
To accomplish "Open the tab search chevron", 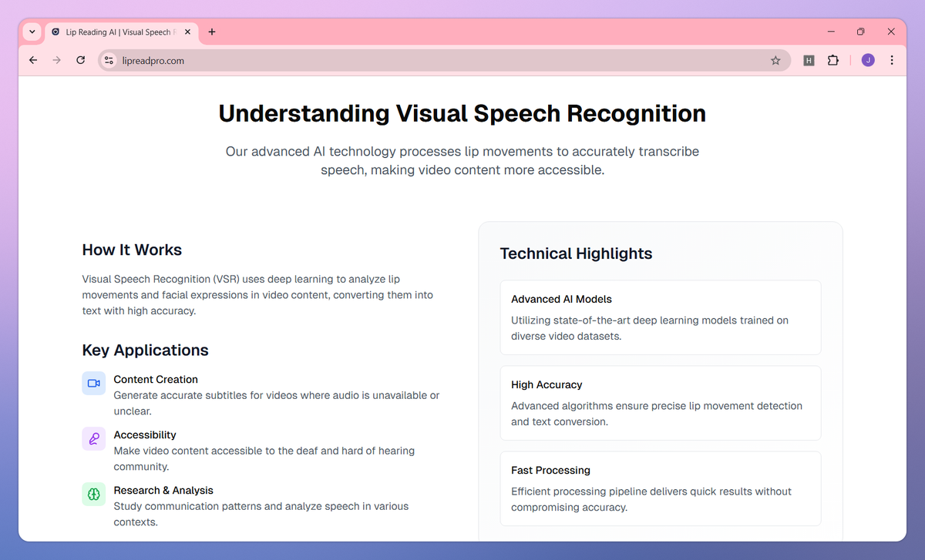I will pyautogui.click(x=32, y=32).
